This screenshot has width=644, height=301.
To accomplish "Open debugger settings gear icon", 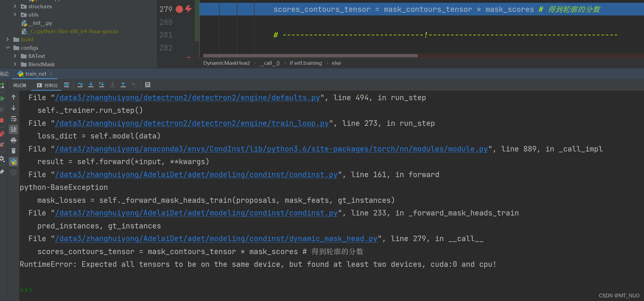I will pos(2,159).
